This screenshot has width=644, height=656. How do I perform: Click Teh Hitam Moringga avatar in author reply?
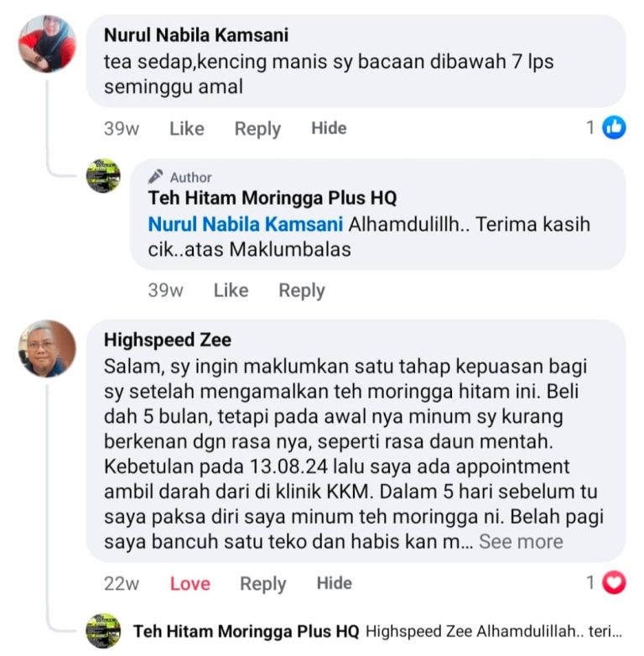[103, 175]
